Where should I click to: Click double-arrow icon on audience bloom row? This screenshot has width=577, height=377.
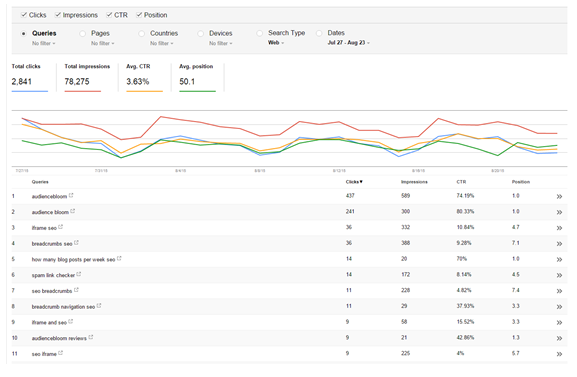coord(559,212)
